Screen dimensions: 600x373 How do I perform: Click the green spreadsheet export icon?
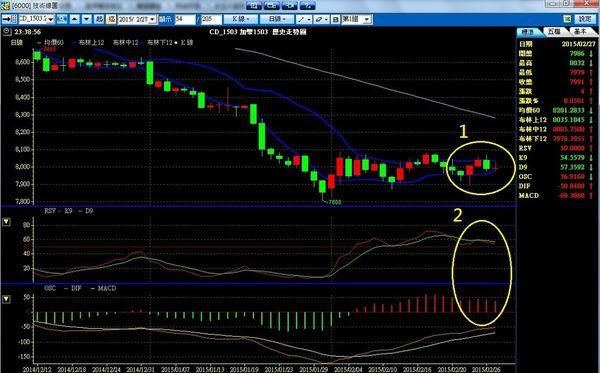tap(567, 19)
